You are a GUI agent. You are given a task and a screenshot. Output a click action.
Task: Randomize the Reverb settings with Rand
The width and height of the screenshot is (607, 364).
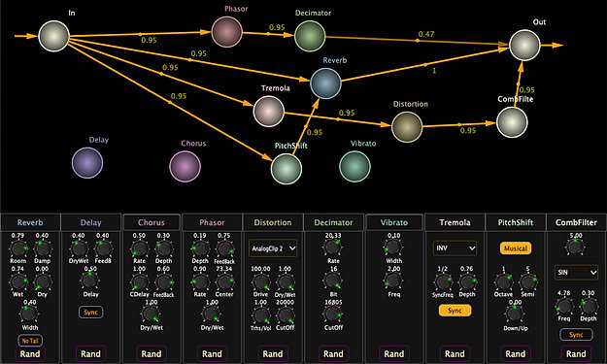coord(30,354)
